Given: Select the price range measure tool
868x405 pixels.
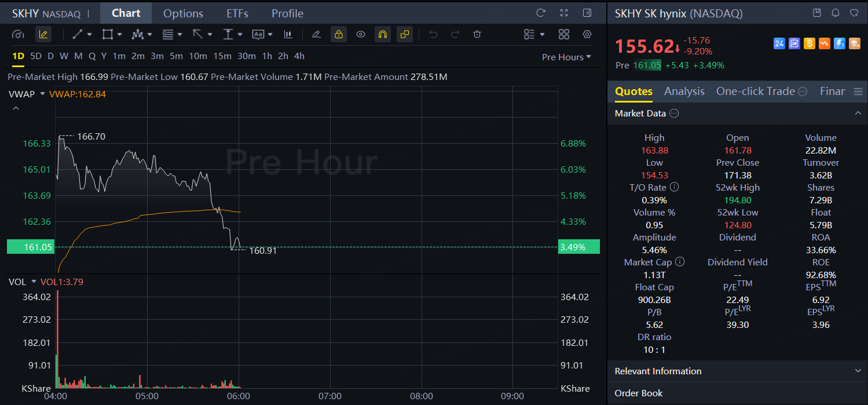Looking at the screenshot, I should (x=228, y=34).
